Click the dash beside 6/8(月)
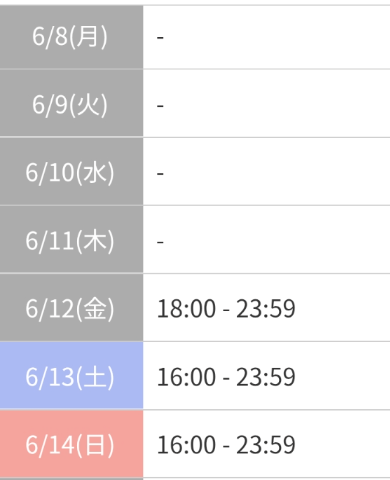The height and width of the screenshot is (480, 390). (160, 37)
